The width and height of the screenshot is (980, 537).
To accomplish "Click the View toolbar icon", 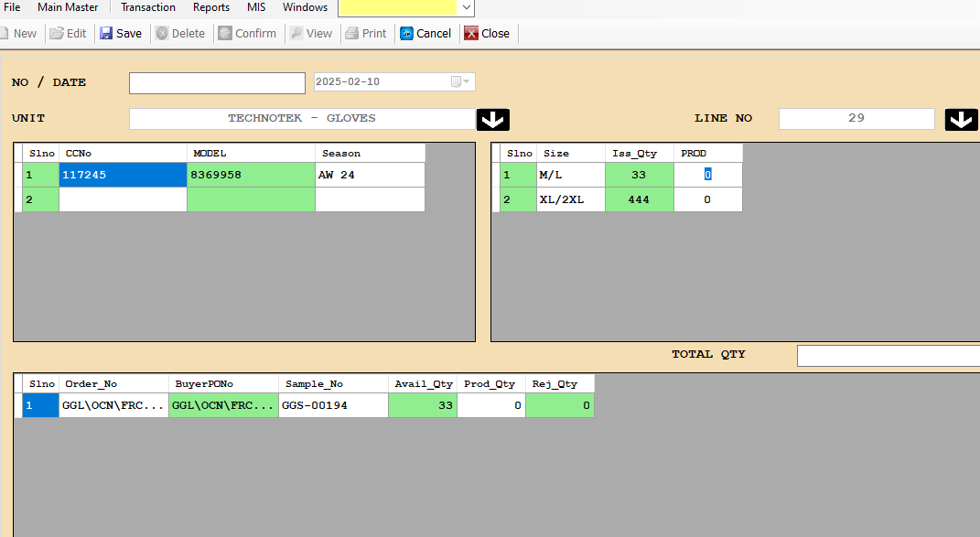I will pyautogui.click(x=296, y=34).
